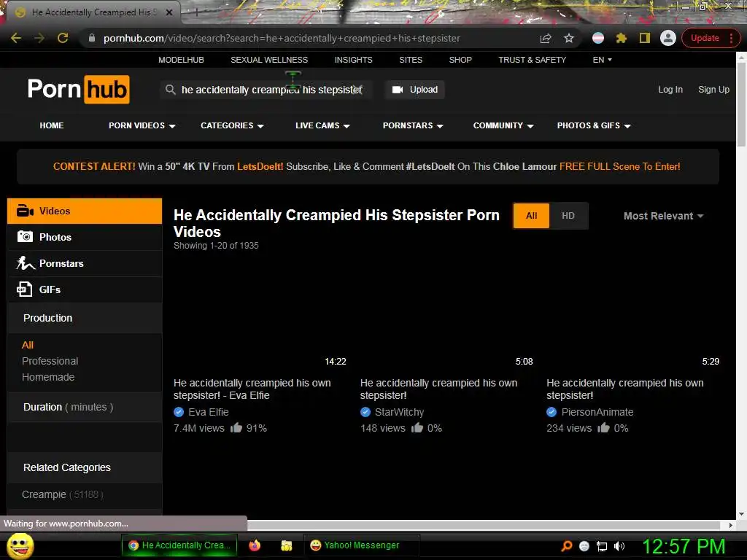The height and width of the screenshot is (560, 747).
Task: Open the Videos sidebar tab
Action: 85,211
